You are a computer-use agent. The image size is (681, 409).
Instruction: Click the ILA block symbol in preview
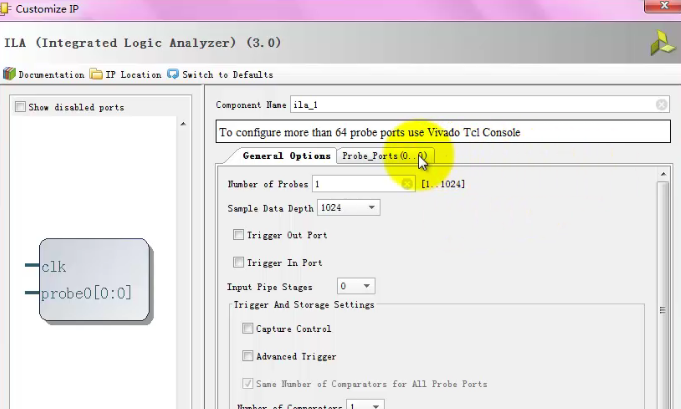(x=95, y=280)
